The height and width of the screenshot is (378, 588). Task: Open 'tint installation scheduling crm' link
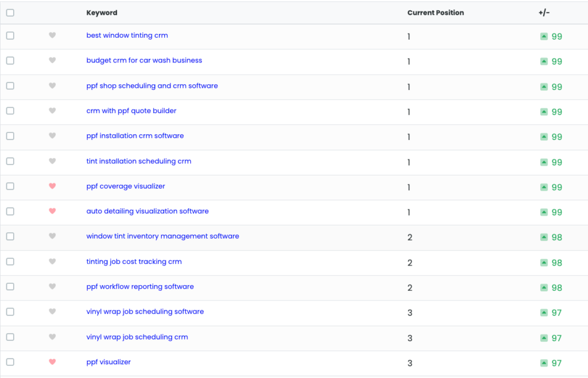139,161
